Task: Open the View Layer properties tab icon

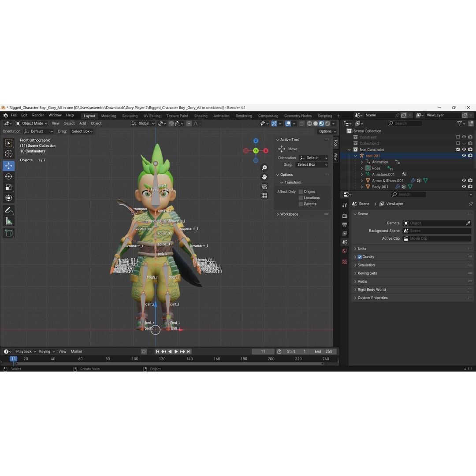Action: tap(345, 234)
